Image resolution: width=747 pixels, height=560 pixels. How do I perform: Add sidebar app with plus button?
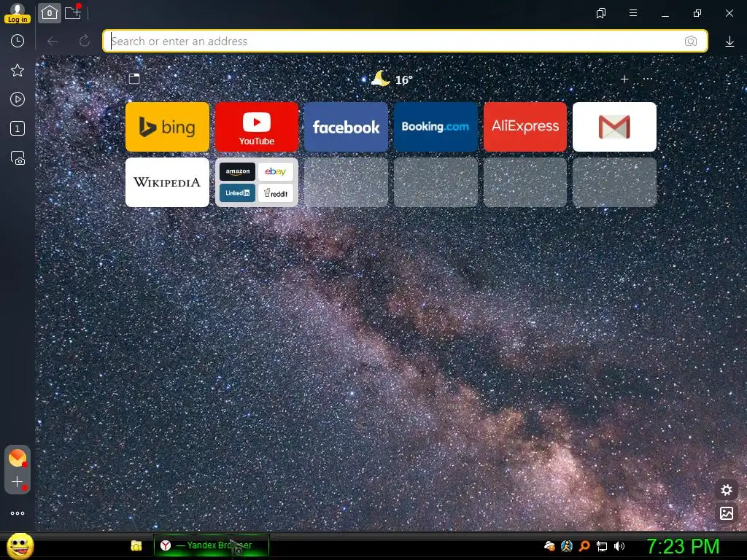point(18,482)
